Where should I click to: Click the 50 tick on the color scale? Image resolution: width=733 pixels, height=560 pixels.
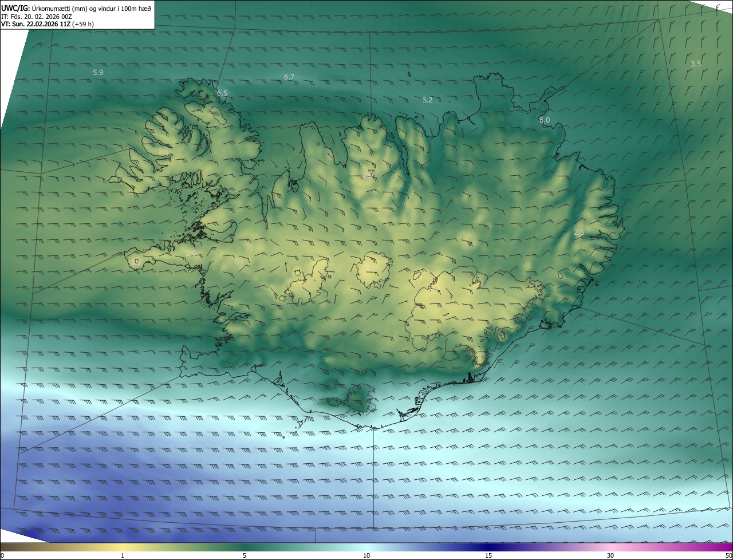pyautogui.click(x=728, y=556)
